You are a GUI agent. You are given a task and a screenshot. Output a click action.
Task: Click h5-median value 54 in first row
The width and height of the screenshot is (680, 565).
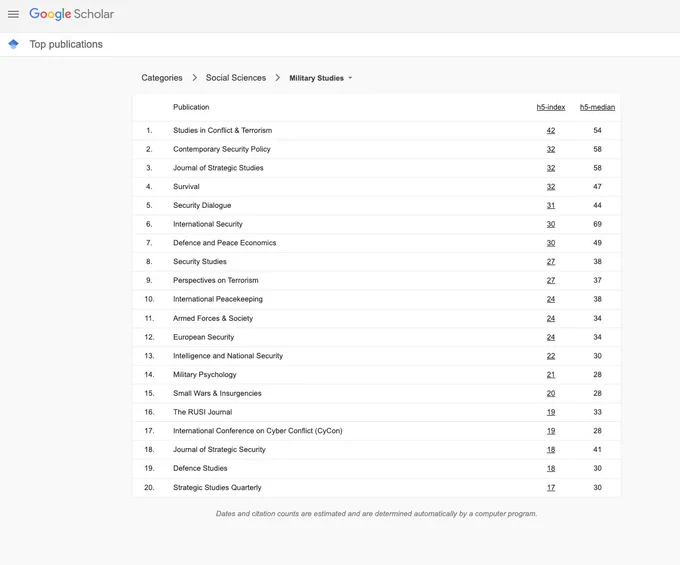click(597, 131)
